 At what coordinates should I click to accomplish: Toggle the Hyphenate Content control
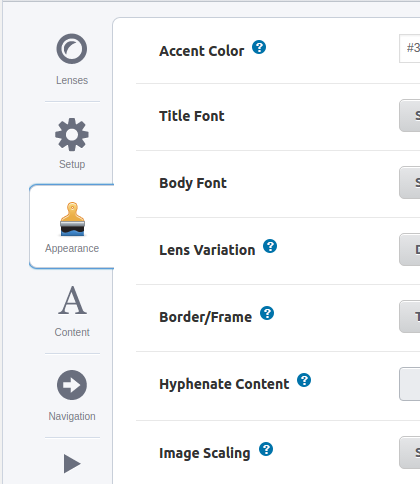coord(410,384)
